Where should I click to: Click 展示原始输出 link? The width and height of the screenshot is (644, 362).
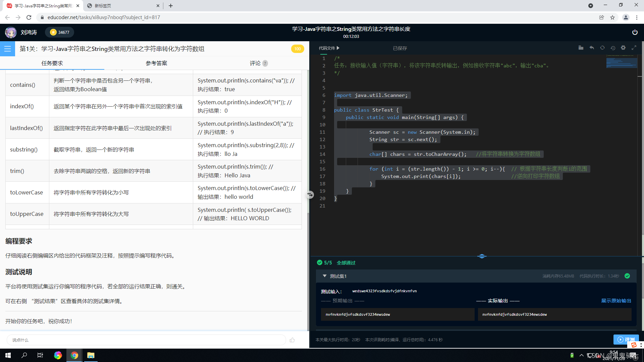[616, 301]
